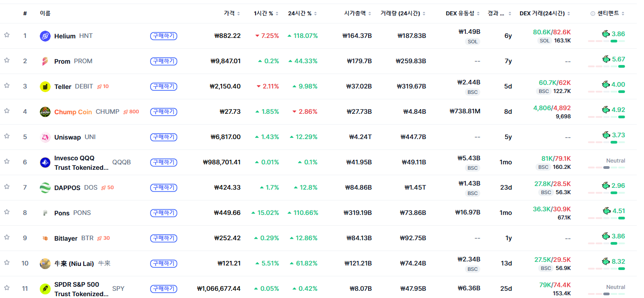Click 구매하기 buy button for Helium

[164, 36]
